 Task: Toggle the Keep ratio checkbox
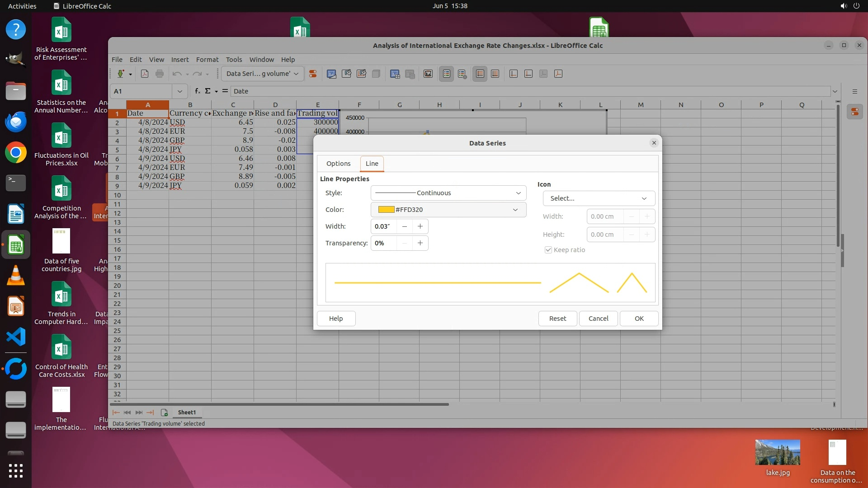click(548, 250)
